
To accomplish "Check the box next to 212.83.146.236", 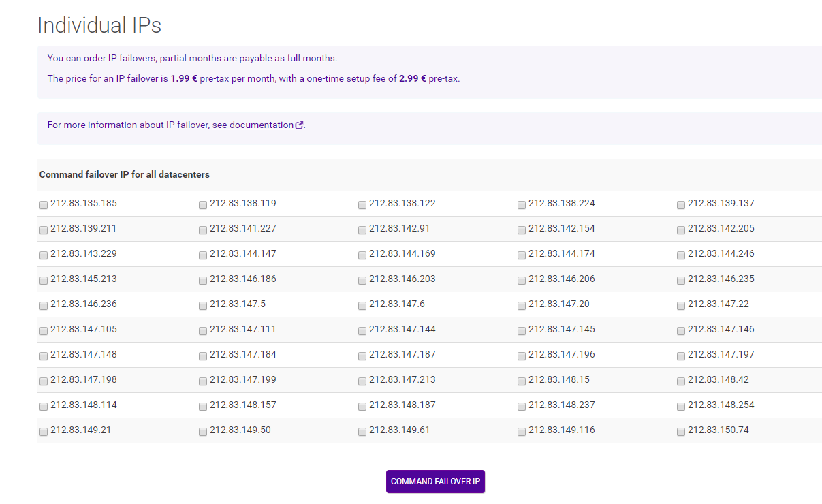I will 44,305.
